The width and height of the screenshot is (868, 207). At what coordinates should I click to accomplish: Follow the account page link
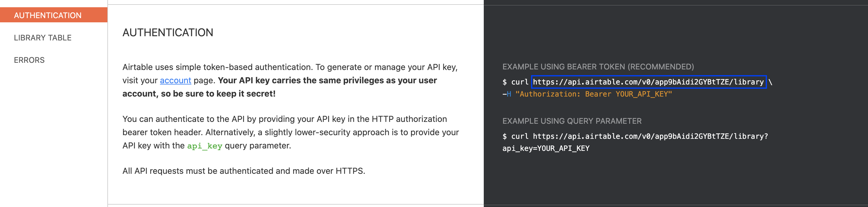pyautogui.click(x=175, y=80)
